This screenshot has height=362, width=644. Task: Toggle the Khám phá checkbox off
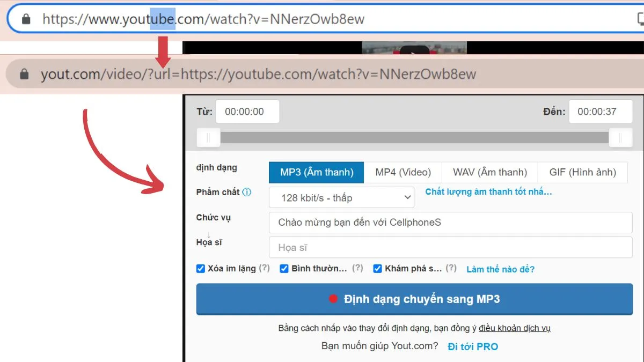(378, 268)
